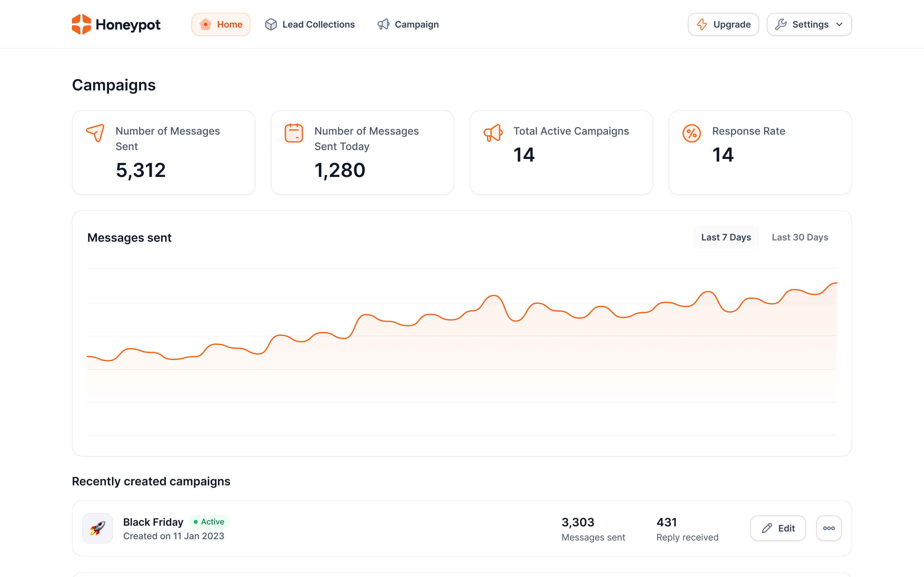924x577 pixels.
Task: Click the cube Lead Collections icon
Action: click(x=271, y=24)
